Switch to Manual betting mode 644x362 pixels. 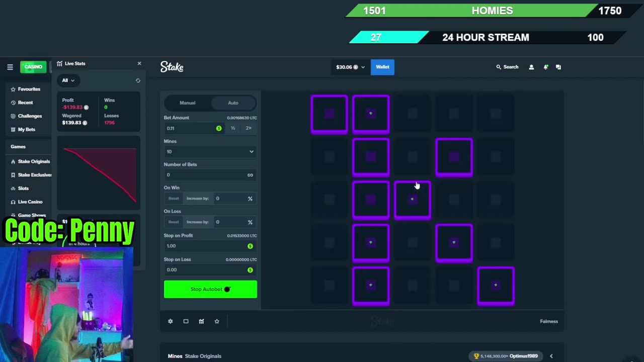point(187,103)
